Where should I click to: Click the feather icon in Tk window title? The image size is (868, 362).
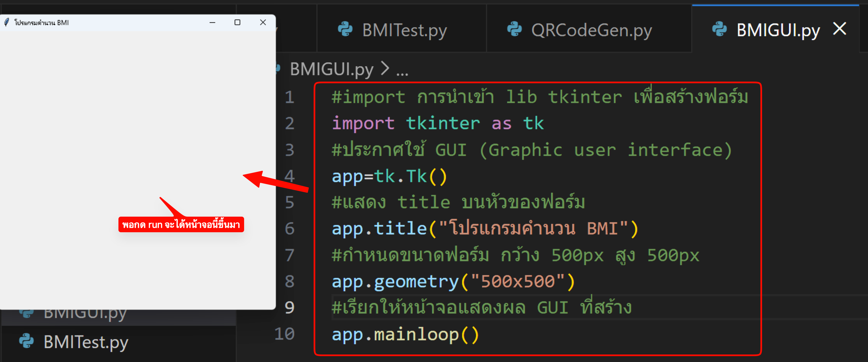[6, 22]
